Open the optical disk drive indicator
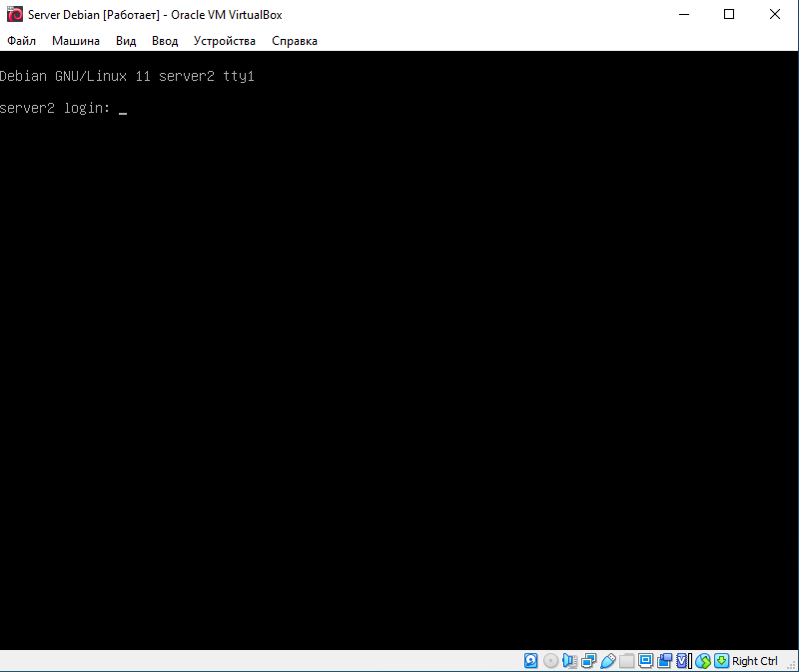This screenshot has width=799, height=672. 550,661
